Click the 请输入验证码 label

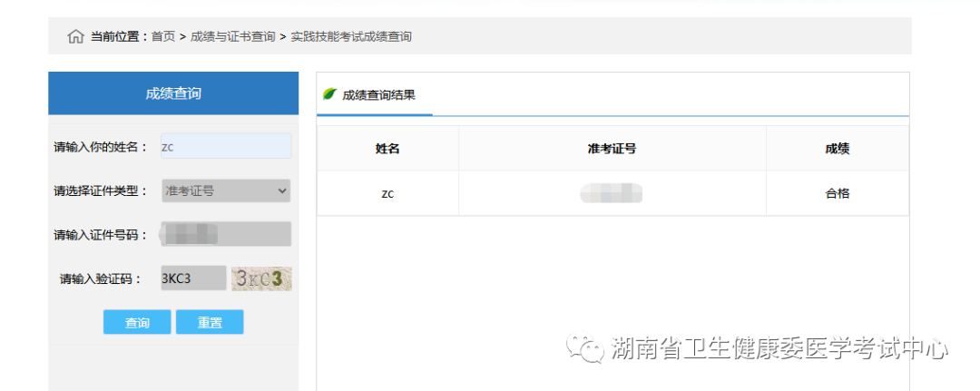click(x=102, y=279)
